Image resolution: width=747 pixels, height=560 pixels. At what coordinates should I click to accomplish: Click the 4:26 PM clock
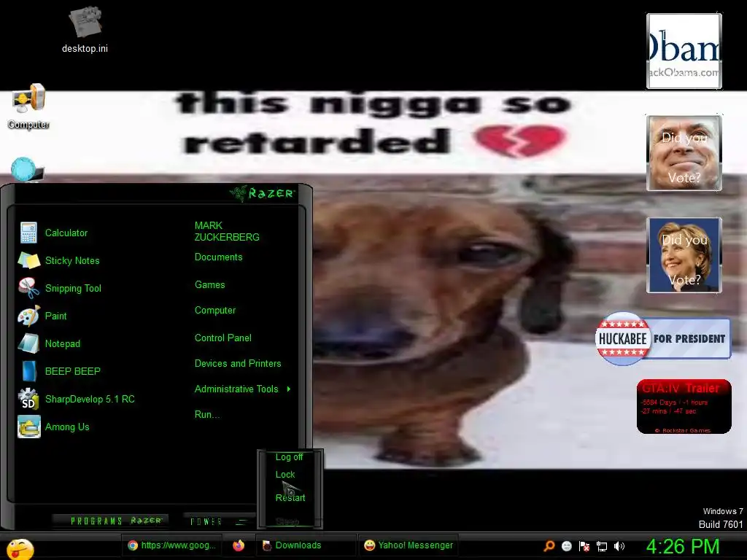(682, 546)
